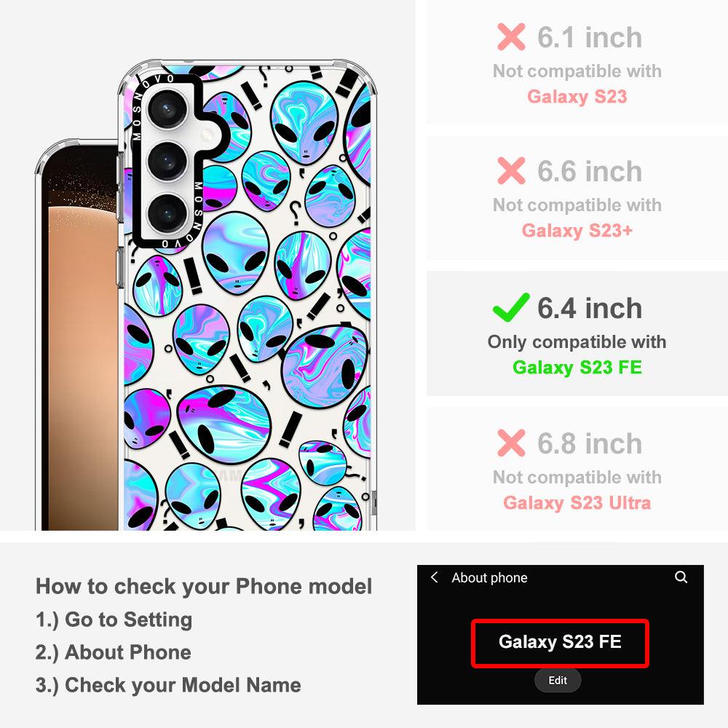Tap the back arrow in About phone
This screenshot has width=728, height=728.
(x=435, y=577)
